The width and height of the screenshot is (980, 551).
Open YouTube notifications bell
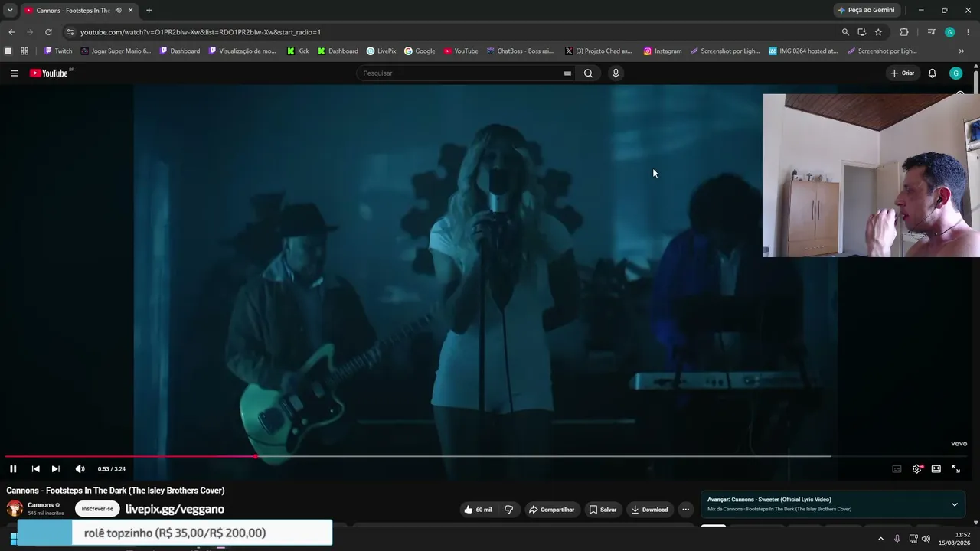coord(932,73)
